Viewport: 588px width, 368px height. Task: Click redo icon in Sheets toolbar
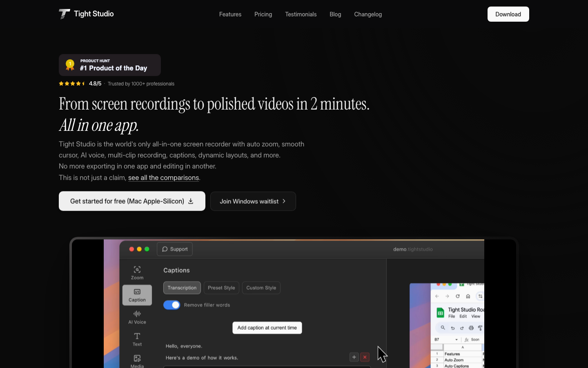click(x=462, y=328)
